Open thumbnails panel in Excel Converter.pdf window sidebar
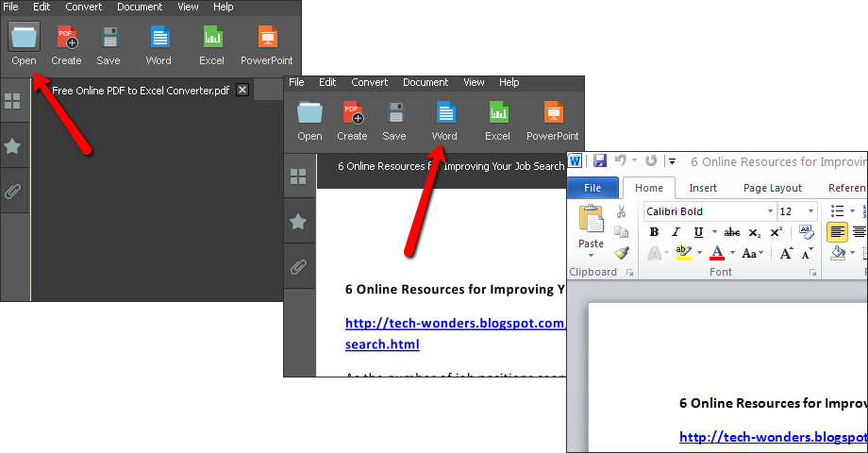868x453 pixels. [x=12, y=101]
